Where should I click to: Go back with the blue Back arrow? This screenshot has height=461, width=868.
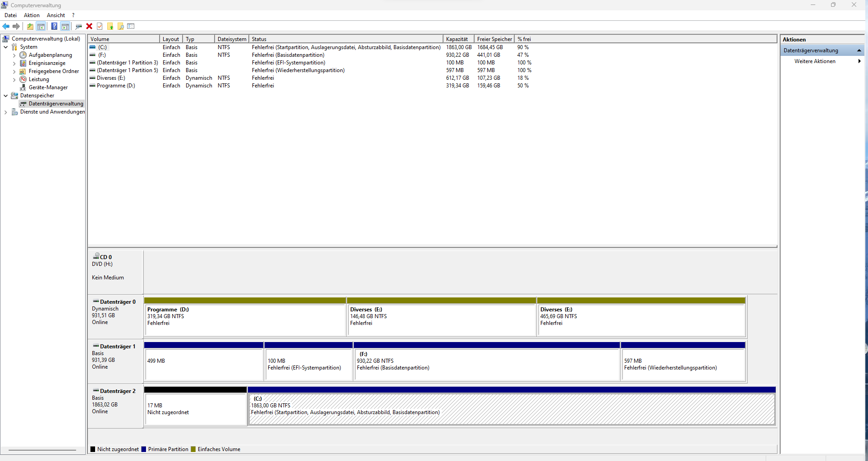pos(6,27)
